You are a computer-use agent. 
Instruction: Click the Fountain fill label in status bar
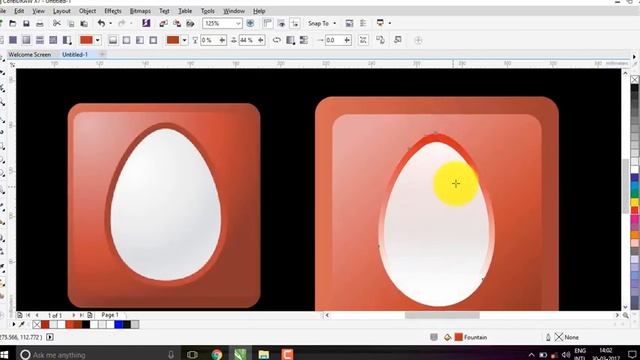[476, 337]
